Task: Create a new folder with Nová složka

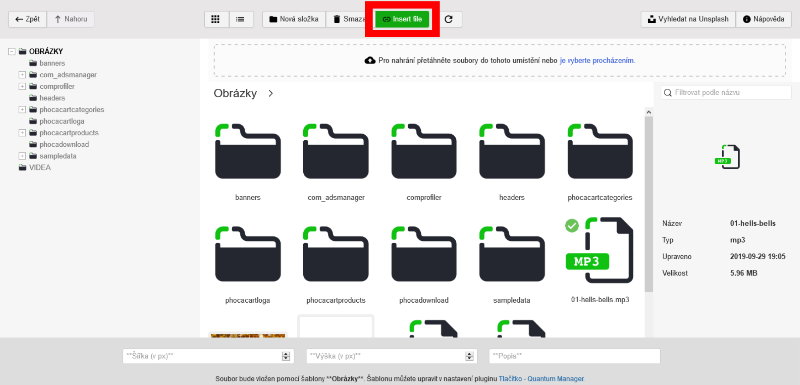Action: [x=294, y=19]
